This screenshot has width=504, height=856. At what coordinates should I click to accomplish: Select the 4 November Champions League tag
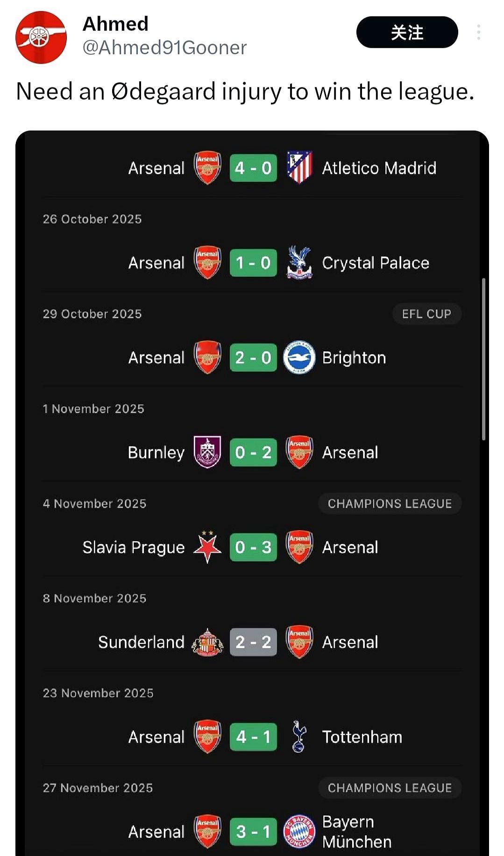point(390,504)
